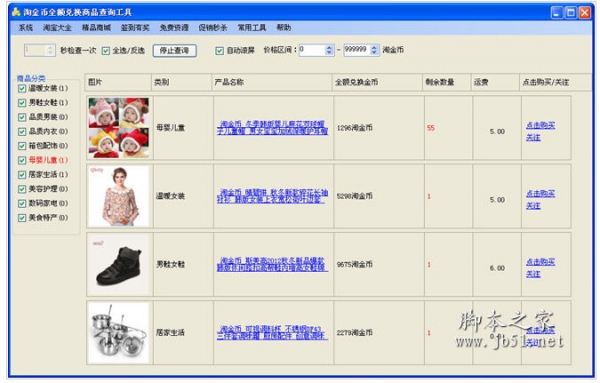This screenshot has height=383, width=600.
Task: Toggle the 全选/反选 checkbox
Action: coord(106,51)
